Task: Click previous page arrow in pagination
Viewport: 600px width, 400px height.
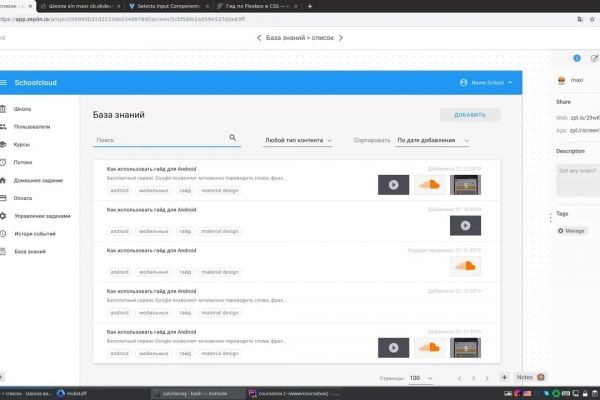Action: pyautogui.click(x=459, y=378)
